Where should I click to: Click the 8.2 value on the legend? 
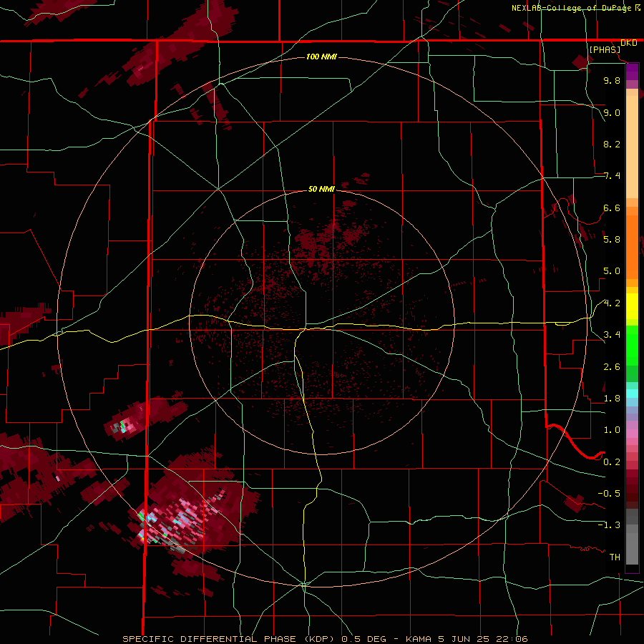coord(612,144)
